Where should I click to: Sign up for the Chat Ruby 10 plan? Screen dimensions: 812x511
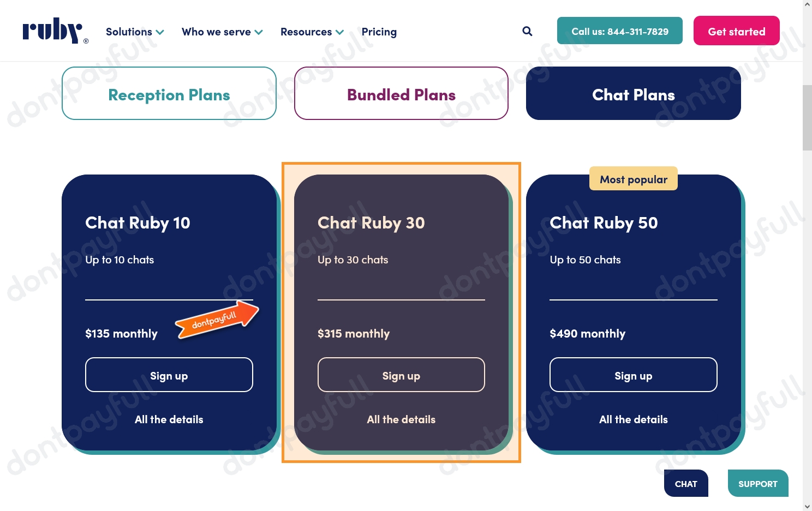tap(169, 375)
